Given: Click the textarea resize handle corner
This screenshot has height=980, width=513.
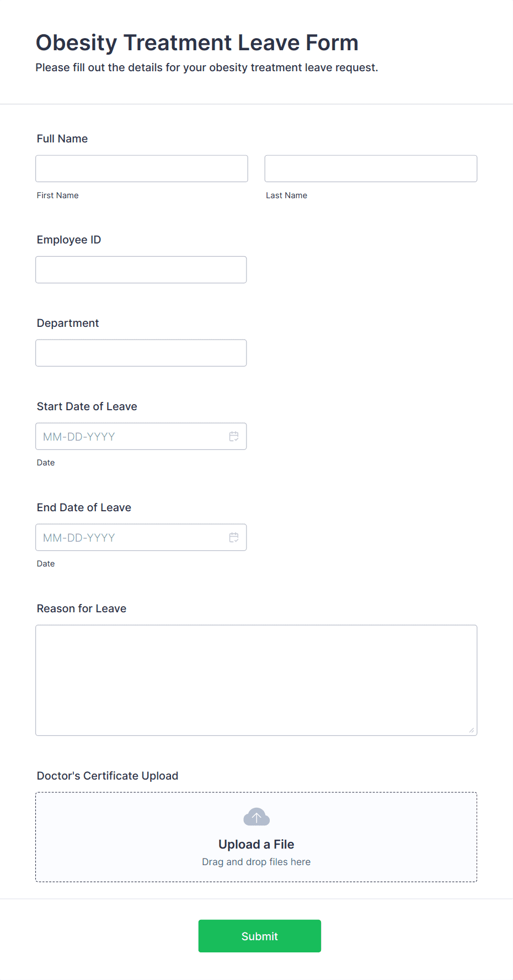Looking at the screenshot, I should pos(472,730).
